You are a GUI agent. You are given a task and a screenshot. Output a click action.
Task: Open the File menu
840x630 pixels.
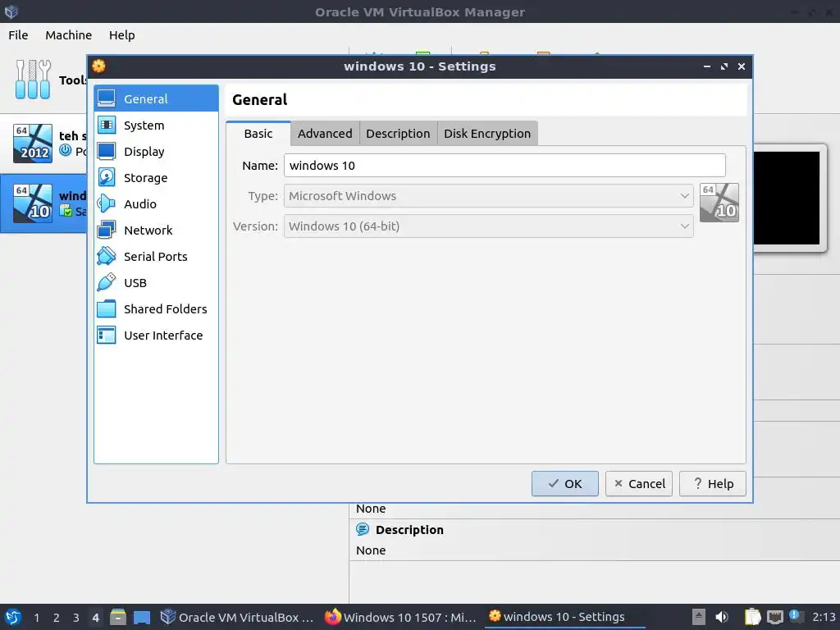(18, 34)
